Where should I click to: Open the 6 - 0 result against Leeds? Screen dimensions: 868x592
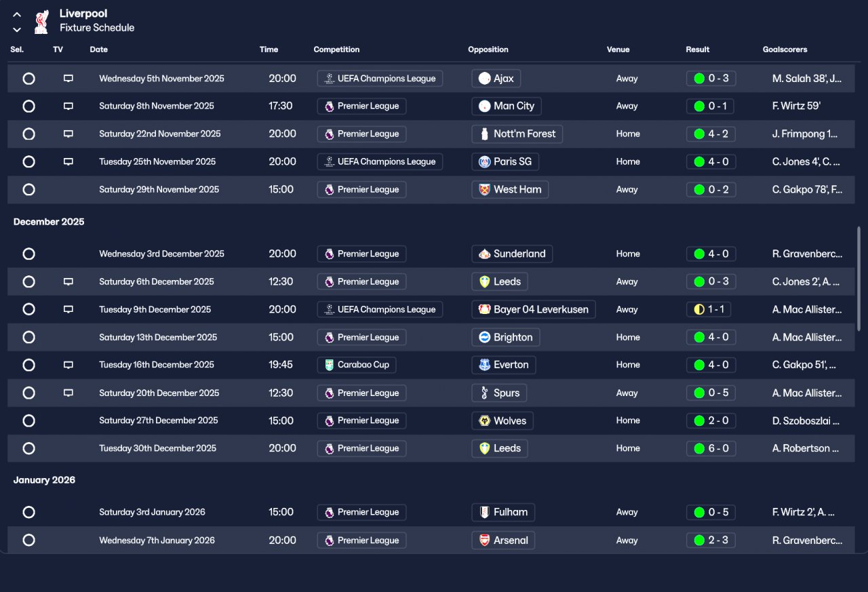pos(711,448)
